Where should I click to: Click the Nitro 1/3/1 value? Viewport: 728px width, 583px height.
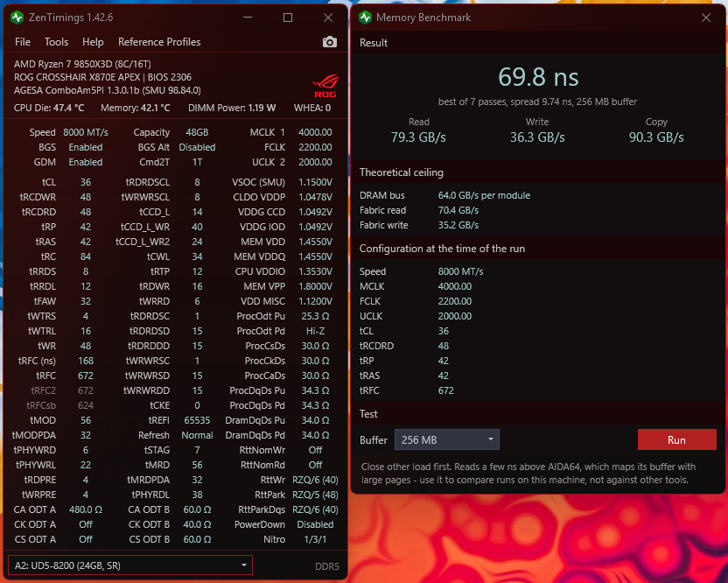(x=315, y=539)
